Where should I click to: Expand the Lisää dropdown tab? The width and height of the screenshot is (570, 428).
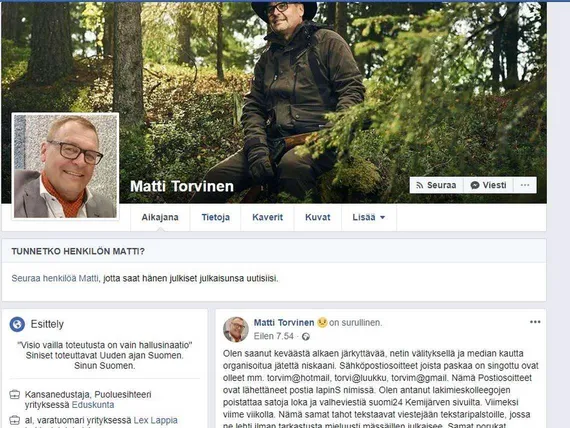point(369,217)
